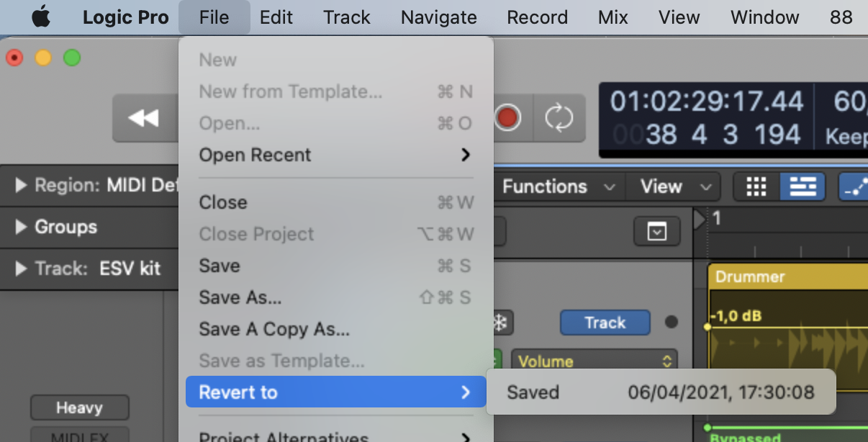
Task: Select Saved revert version entry
Action: (x=660, y=392)
